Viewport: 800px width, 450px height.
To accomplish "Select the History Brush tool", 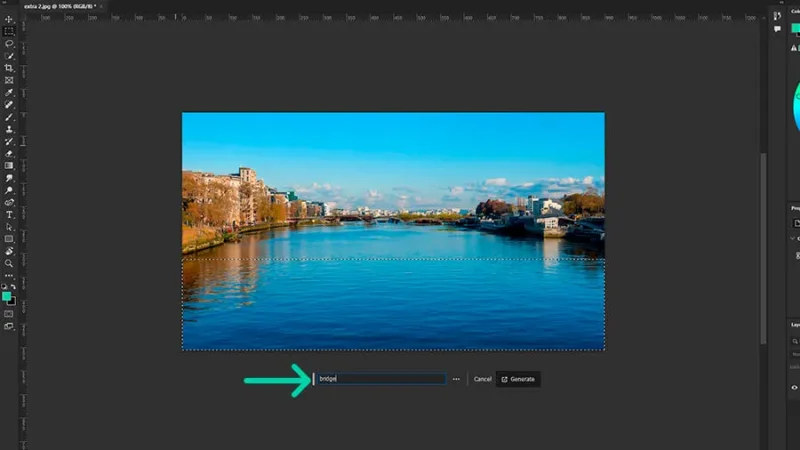I will 9,141.
